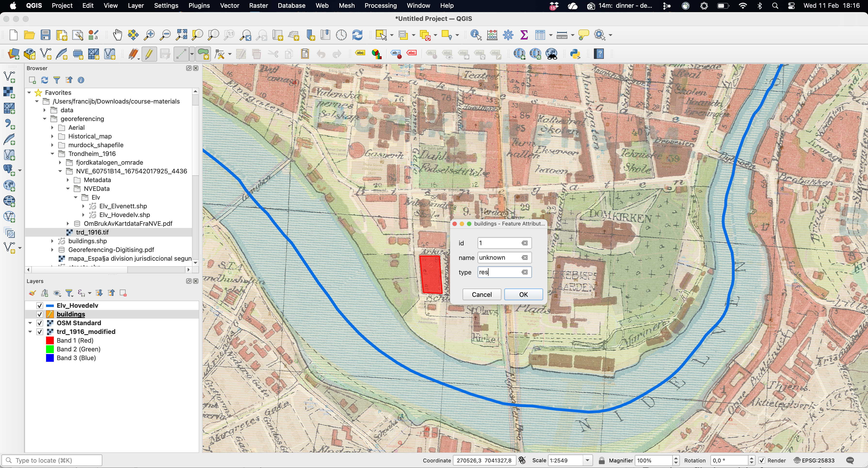Toggle the Render checkbox in status bar

(x=762, y=460)
